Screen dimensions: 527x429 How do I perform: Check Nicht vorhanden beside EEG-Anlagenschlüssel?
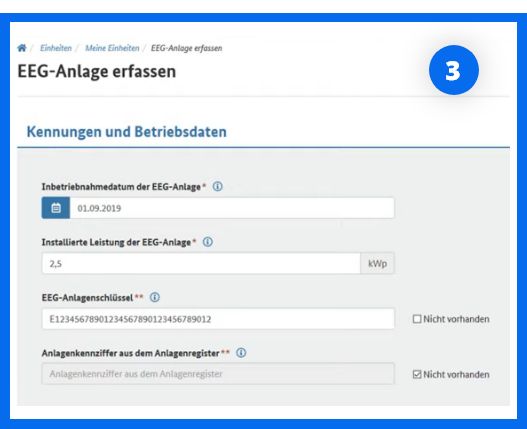[x=417, y=319]
